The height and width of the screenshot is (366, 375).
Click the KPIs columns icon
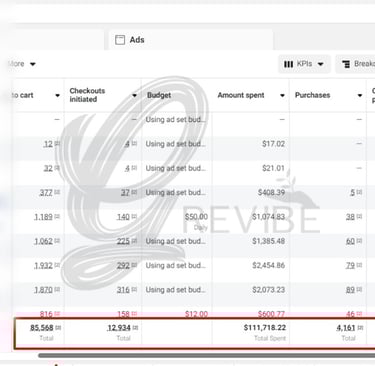[288, 64]
